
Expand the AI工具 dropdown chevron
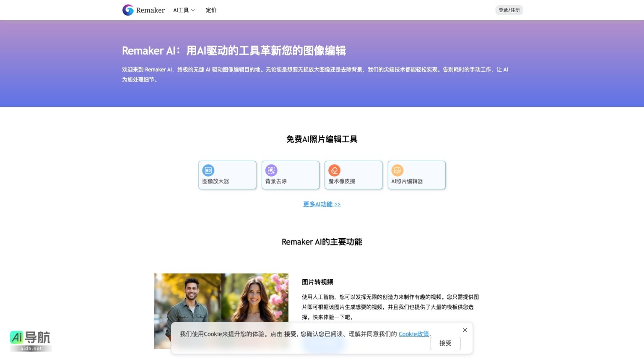click(x=194, y=10)
